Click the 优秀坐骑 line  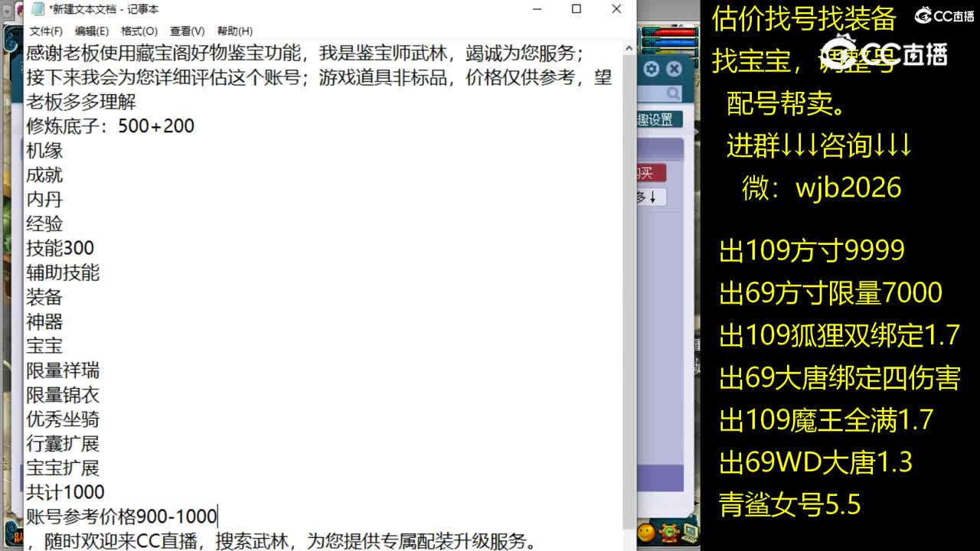(63, 419)
